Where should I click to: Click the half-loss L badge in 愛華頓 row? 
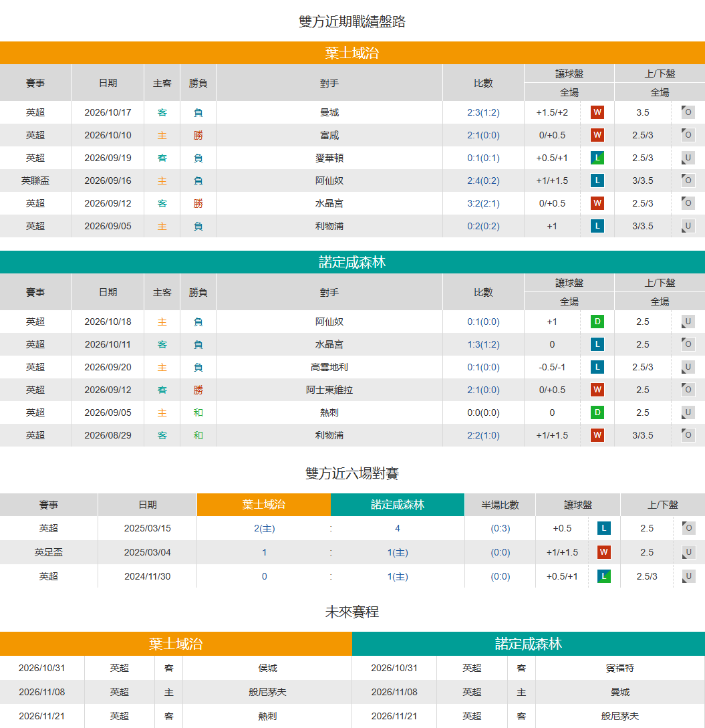pyautogui.click(x=597, y=158)
